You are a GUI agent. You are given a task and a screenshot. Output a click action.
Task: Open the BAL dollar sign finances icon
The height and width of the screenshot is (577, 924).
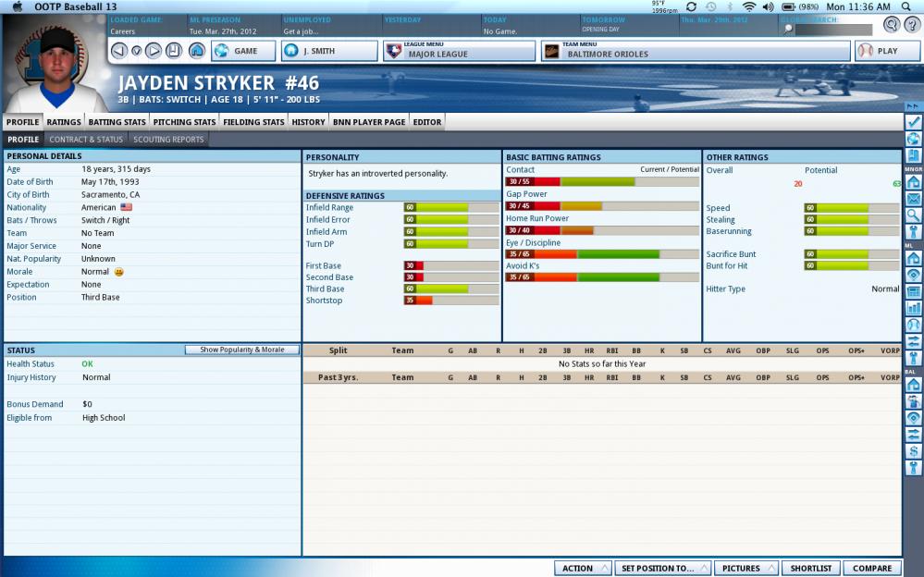point(914,451)
